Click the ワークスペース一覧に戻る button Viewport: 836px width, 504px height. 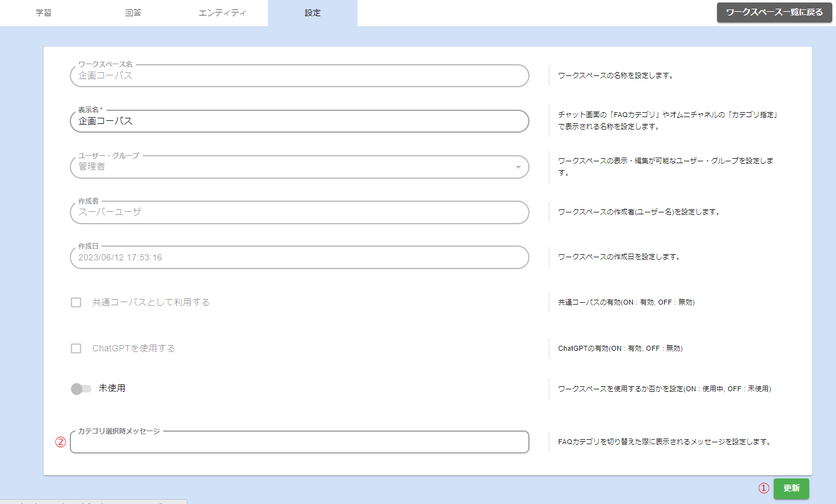(x=774, y=12)
